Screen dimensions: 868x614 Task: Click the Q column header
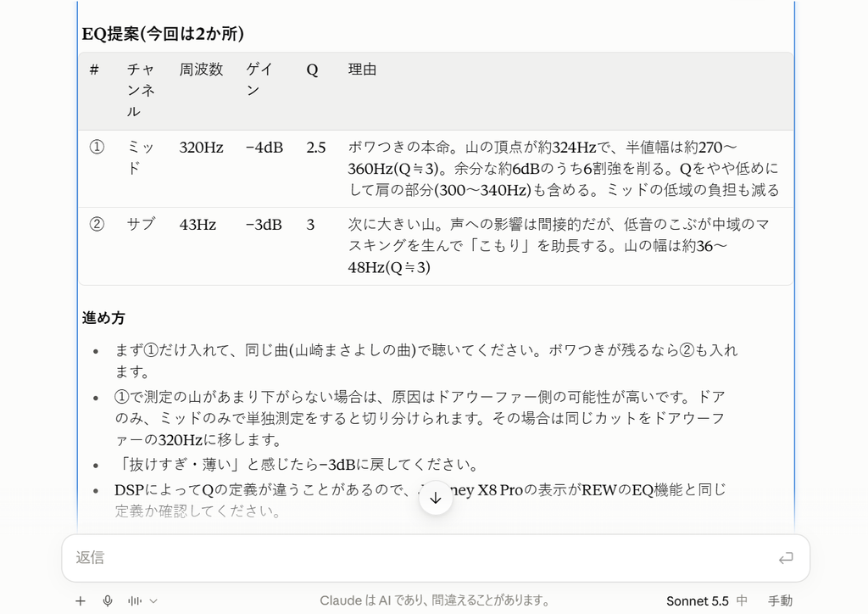click(x=312, y=70)
